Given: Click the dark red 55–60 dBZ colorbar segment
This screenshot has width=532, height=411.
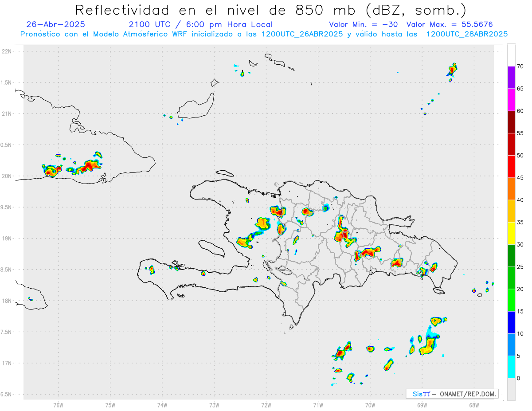Looking at the screenshot, I should pos(511,121).
